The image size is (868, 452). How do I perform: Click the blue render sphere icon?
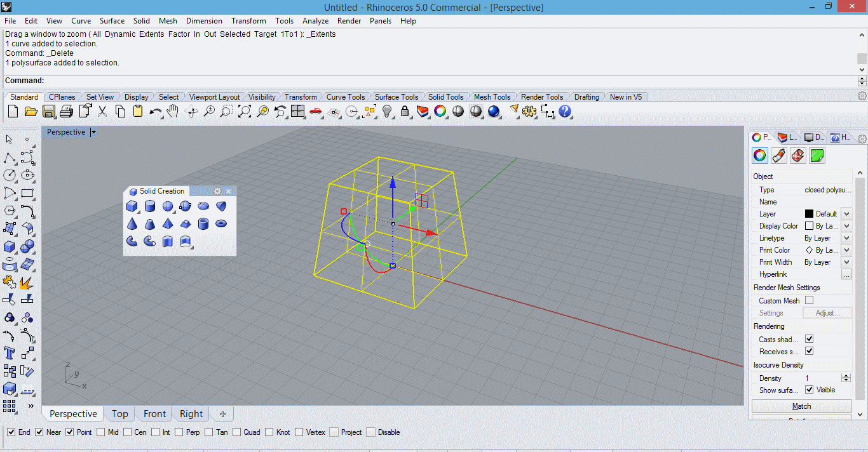click(x=494, y=112)
